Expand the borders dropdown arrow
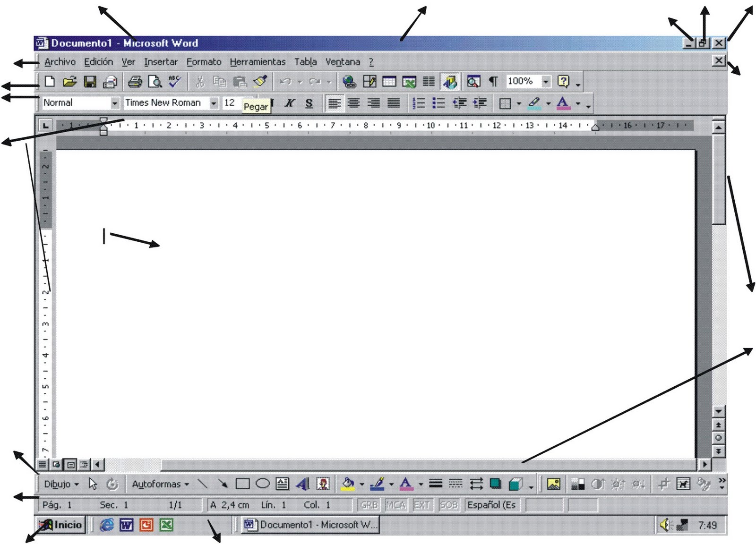The image size is (756, 544). click(519, 103)
